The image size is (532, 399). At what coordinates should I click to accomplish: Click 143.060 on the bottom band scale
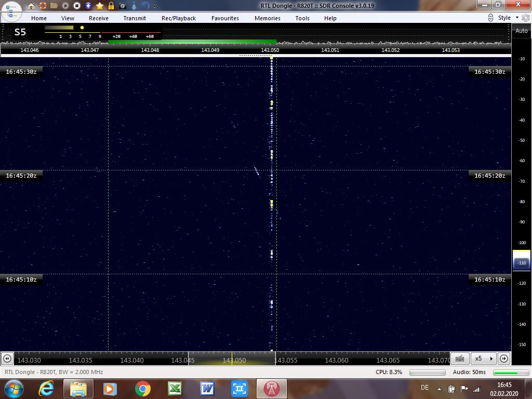click(x=337, y=361)
